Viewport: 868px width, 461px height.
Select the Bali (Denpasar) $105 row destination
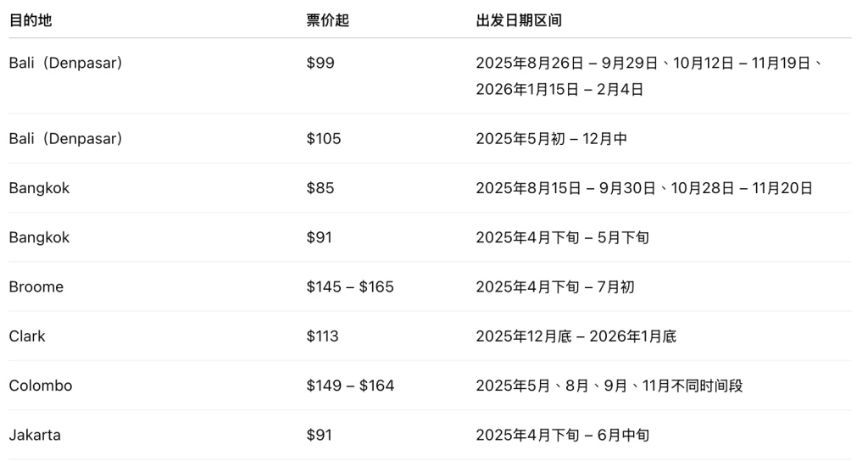click(66, 139)
